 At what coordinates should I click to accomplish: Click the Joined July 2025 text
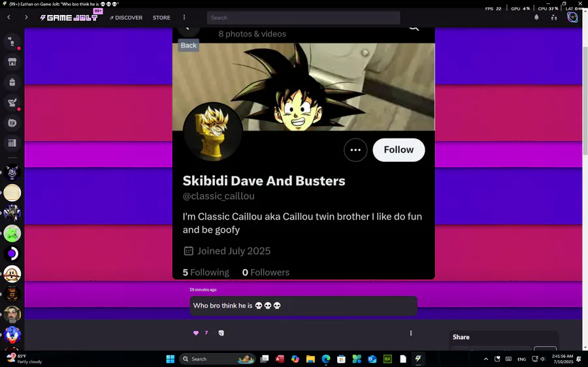click(234, 251)
